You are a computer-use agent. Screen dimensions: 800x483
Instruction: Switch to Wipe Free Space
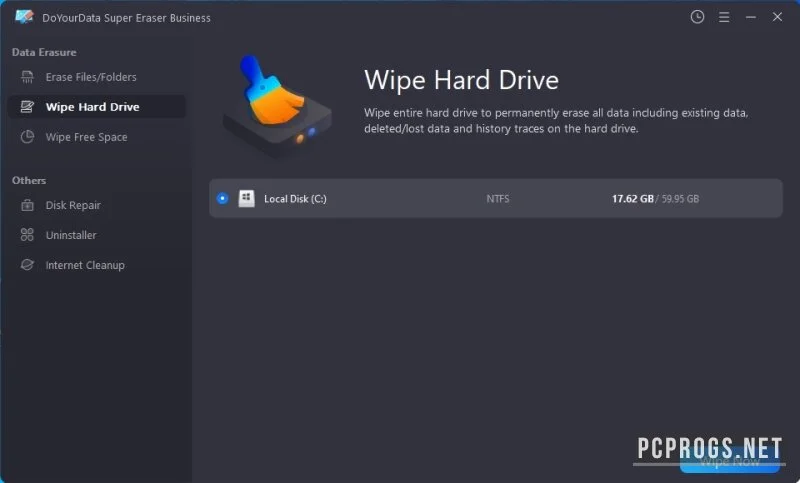(96, 137)
